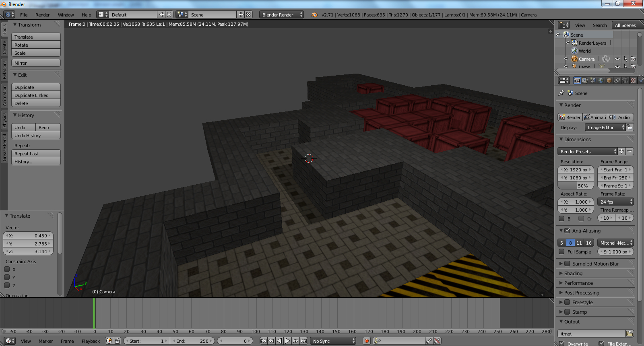Toggle the display lock icon next to Image Editor

pyautogui.click(x=630, y=128)
